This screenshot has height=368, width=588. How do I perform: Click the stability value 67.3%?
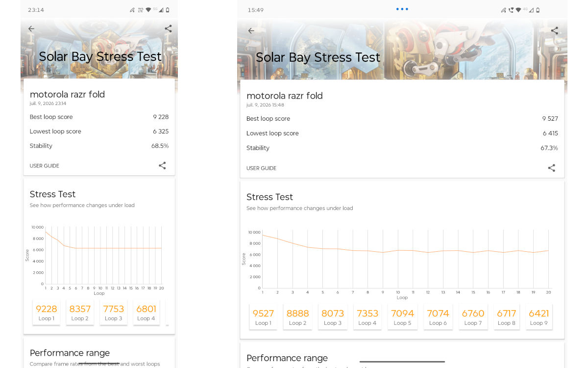pyautogui.click(x=549, y=148)
